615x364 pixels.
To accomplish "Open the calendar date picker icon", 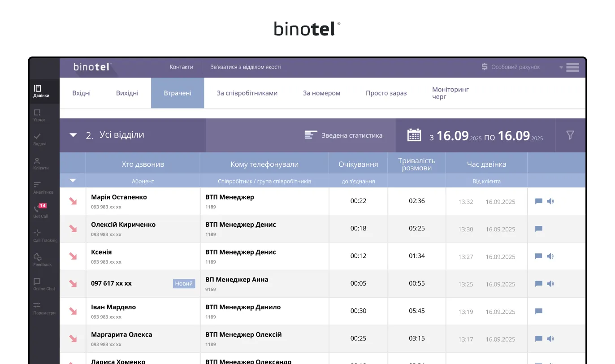I will [414, 135].
